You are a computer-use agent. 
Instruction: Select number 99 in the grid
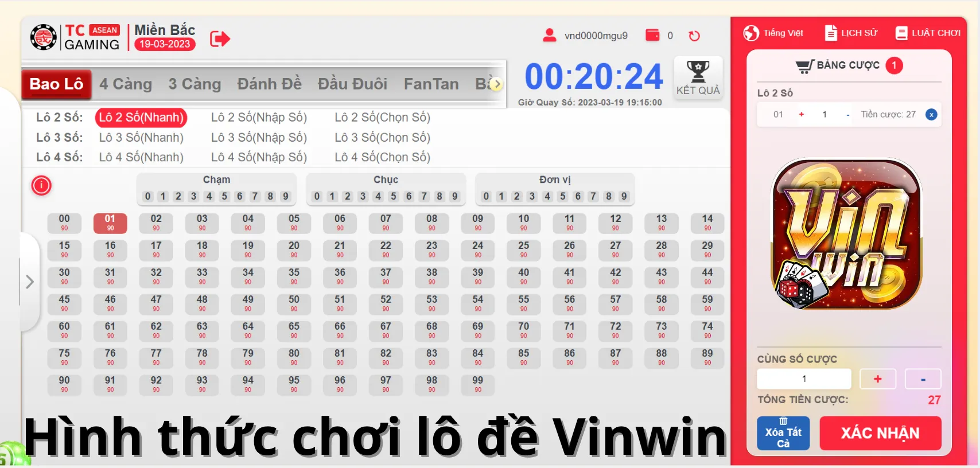point(477,384)
